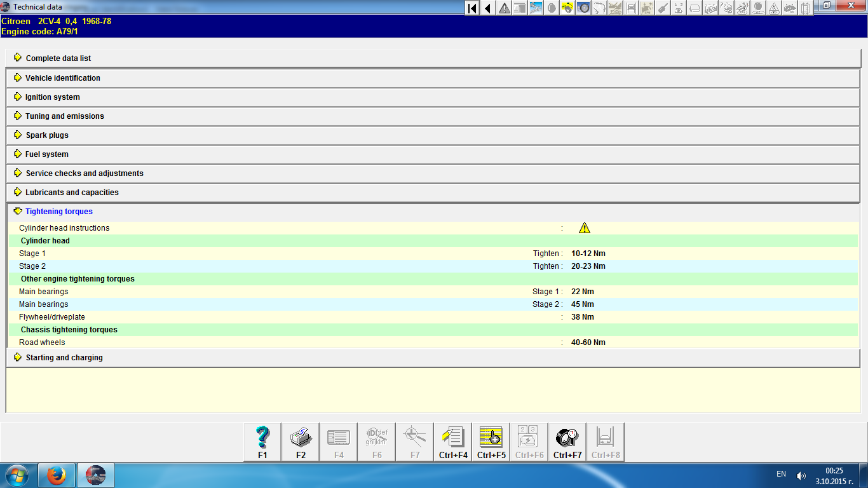Click the Ctrl+F5 yellow list icon

click(x=491, y=442)
